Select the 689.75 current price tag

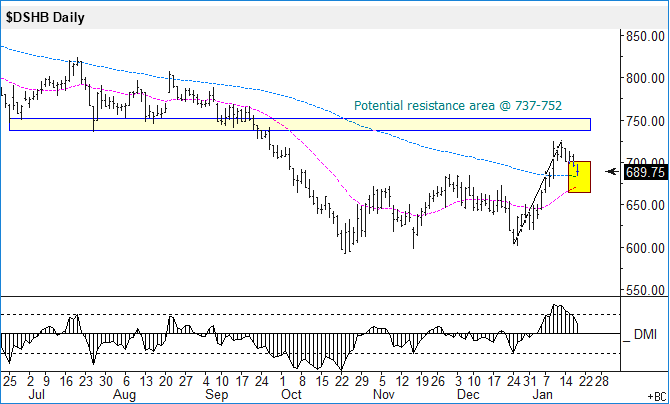coord(645,172)
